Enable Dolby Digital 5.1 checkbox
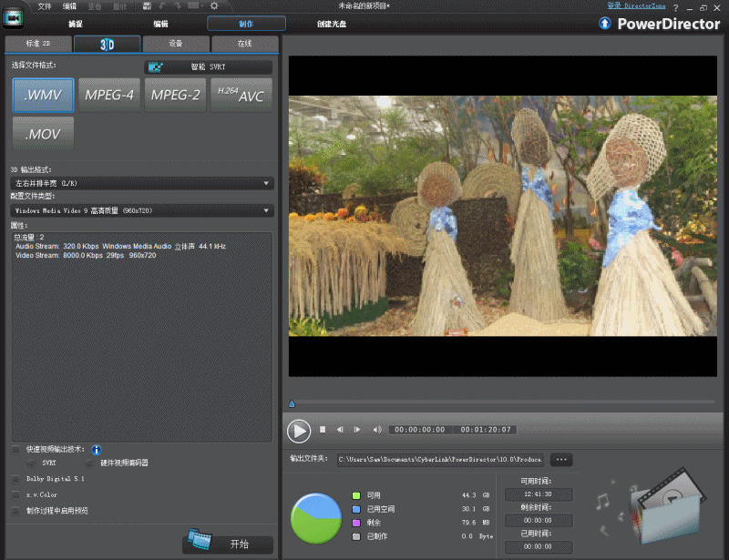This screenshot has height=560, width=729. pos(15,478)
